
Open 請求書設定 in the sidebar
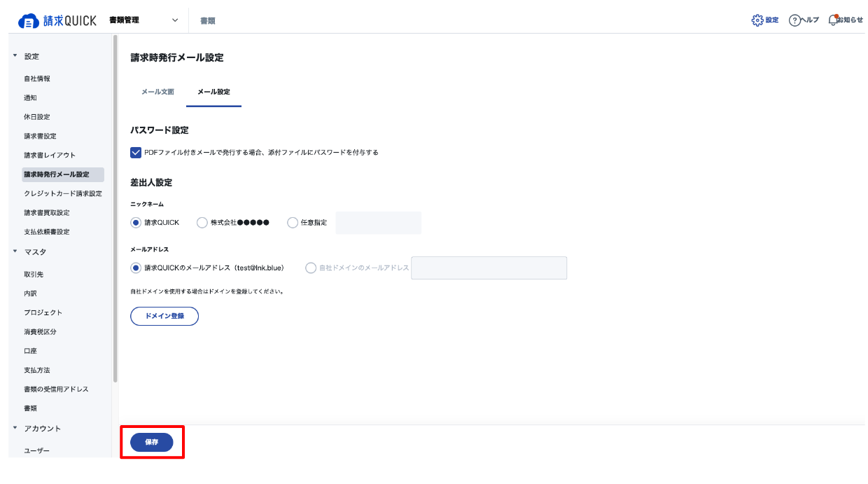point(40,136)
